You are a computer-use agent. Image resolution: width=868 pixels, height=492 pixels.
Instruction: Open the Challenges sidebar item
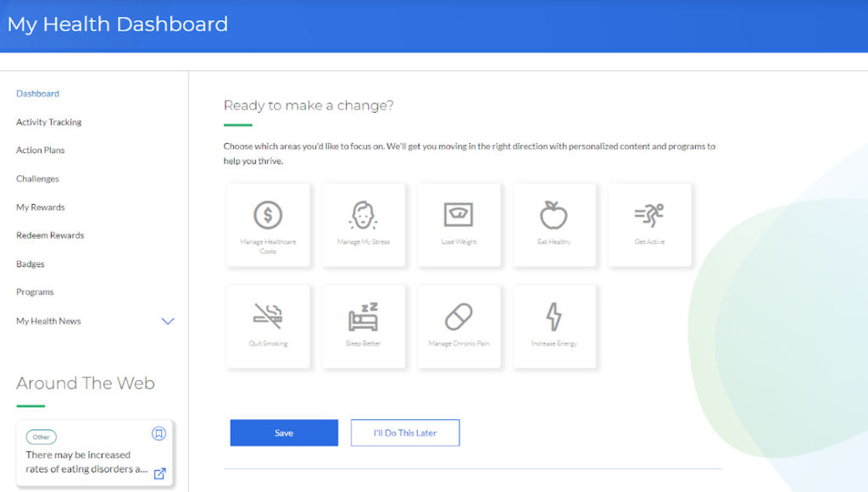point(37,179)
